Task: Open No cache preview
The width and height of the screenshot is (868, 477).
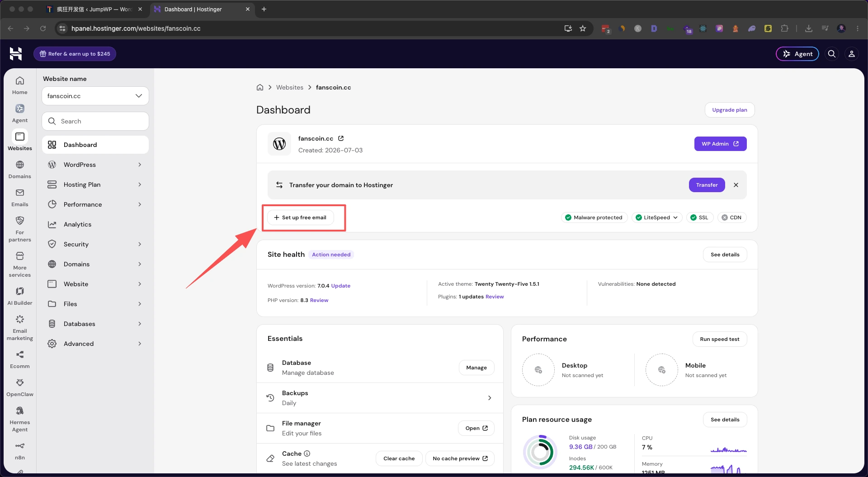Action: pyautogui.click(x=460, y=458)
